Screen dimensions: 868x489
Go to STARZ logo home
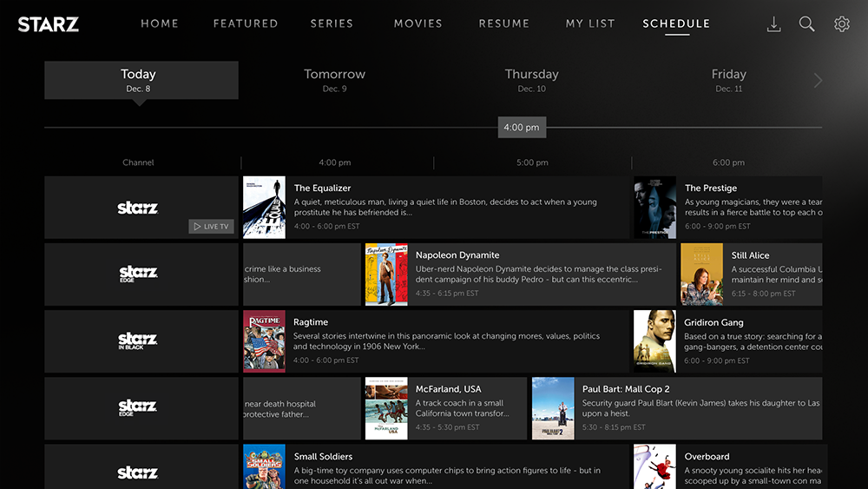[x=48, y=24]
